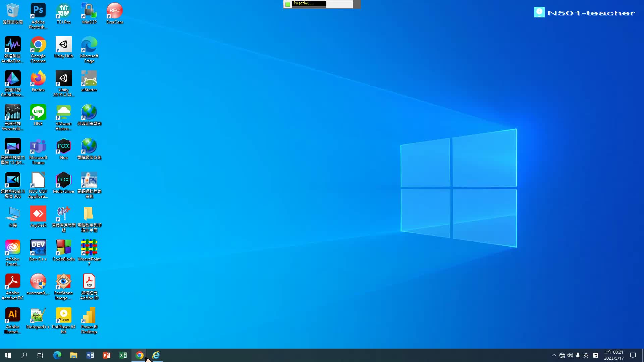
Task: Open Microsoft Edge from the taskbar
Action: [57, 355]
